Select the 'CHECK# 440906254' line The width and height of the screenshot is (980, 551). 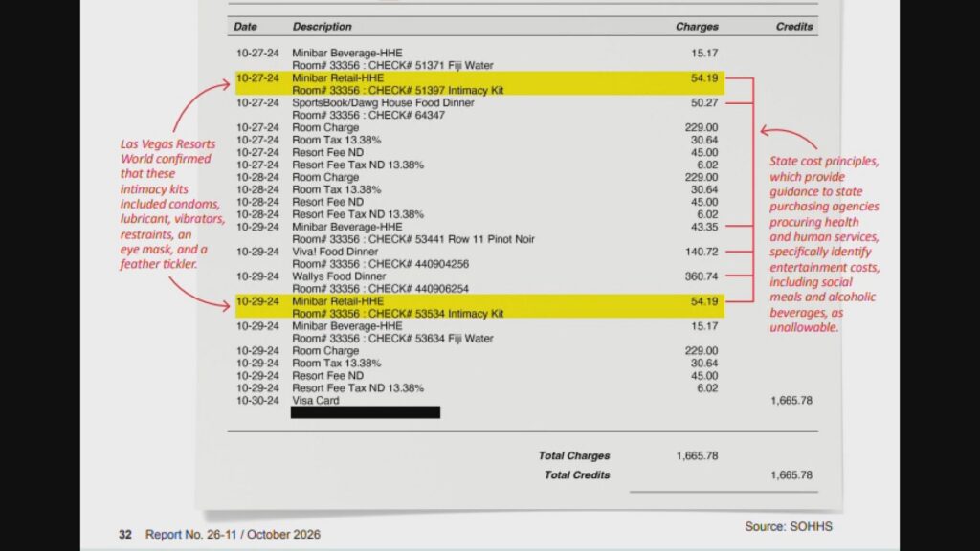380,289
